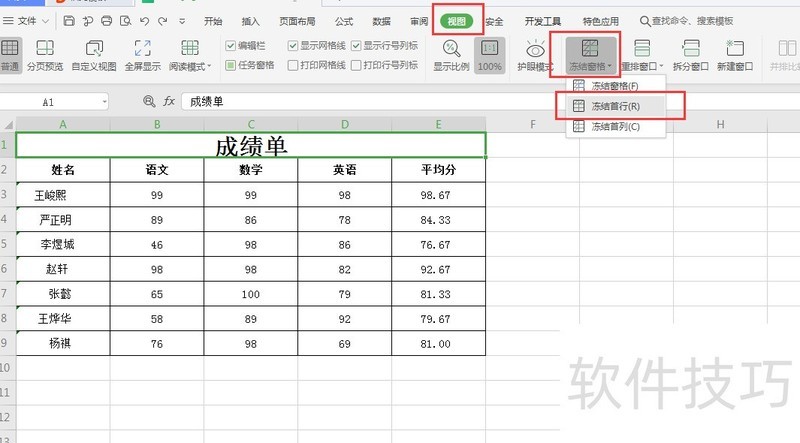The image size is (800, 443).
Task: Select the cell showing 81.00
Action: (438, 343)
